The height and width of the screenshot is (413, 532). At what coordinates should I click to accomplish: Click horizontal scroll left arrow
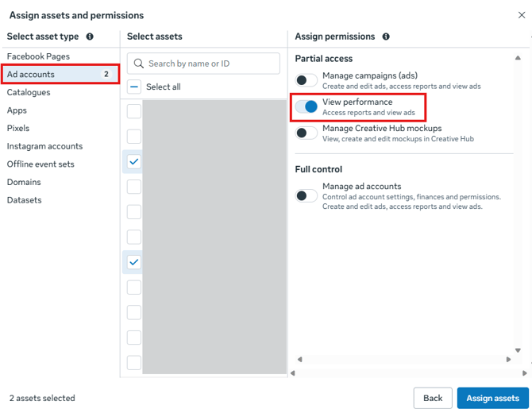pyautogui.click(x=299, y=360)
